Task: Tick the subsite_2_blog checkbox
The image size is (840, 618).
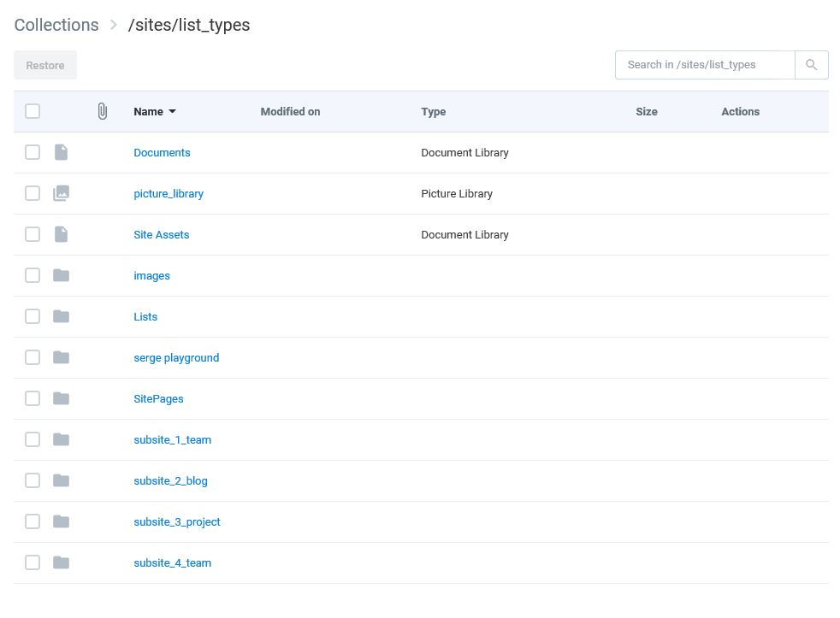Action: (x=33, y=480)
